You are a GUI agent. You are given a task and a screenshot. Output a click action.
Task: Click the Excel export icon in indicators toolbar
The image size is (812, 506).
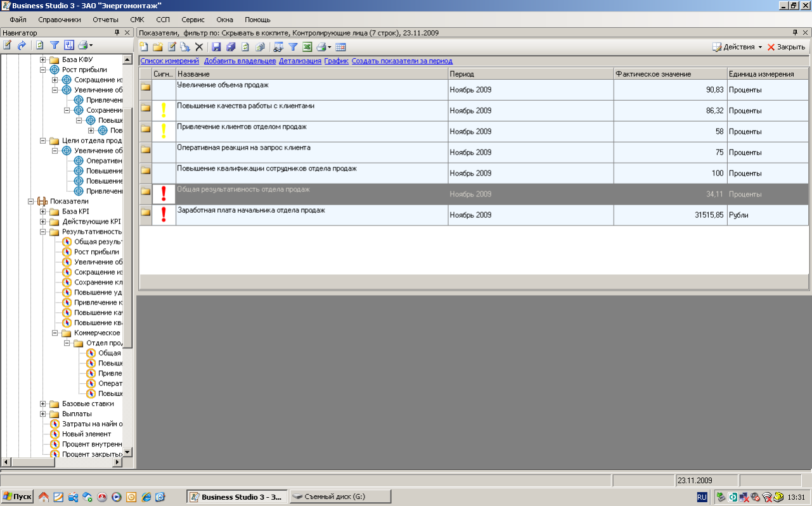[x=307, y=47]
